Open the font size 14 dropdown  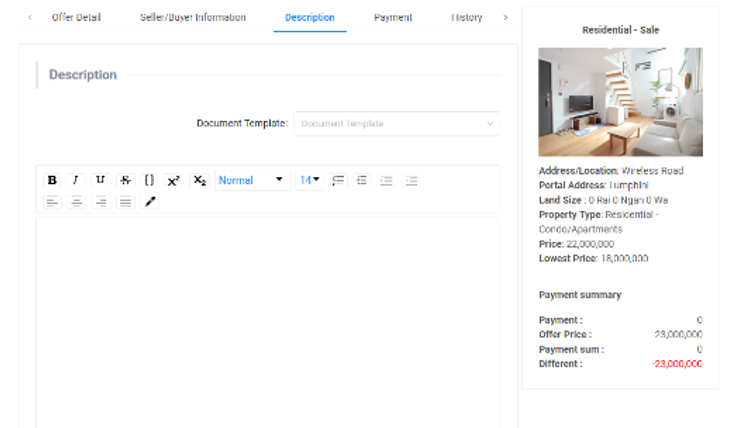coord(309,180)
